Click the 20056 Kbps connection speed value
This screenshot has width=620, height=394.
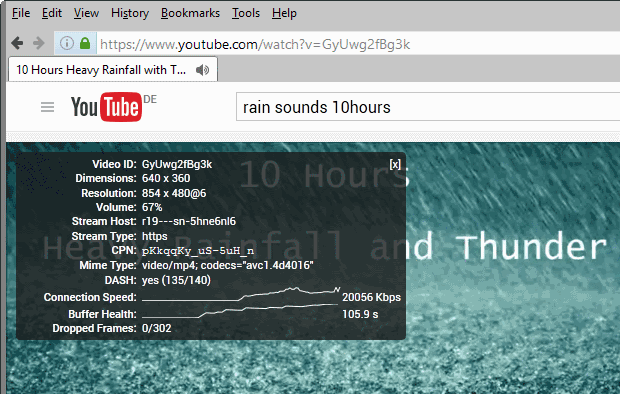(x=371, y=297)
